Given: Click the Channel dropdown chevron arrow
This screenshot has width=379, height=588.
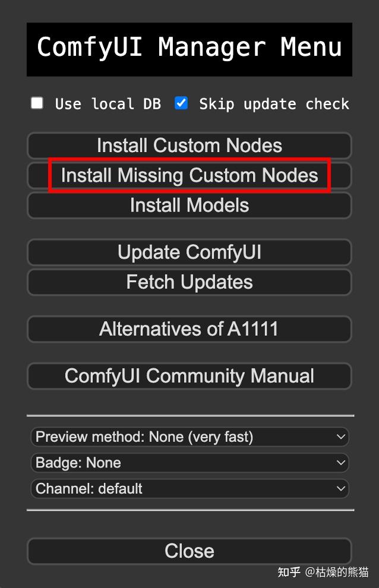Looking at the screenshot, I should point(341,489).
